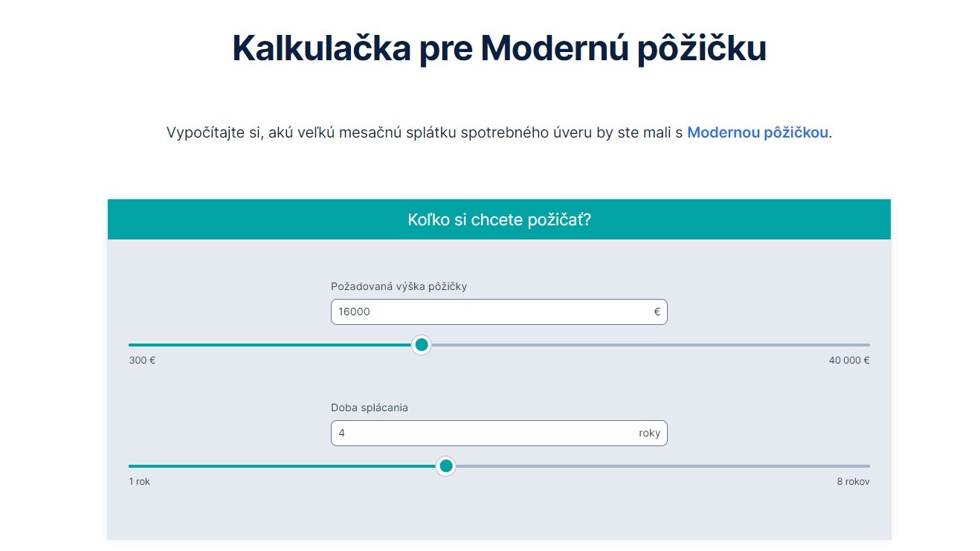This screenshot has height=551, width=980.
Task: Click the "1 rok" minimum duration label
Action: pos(139,481)
